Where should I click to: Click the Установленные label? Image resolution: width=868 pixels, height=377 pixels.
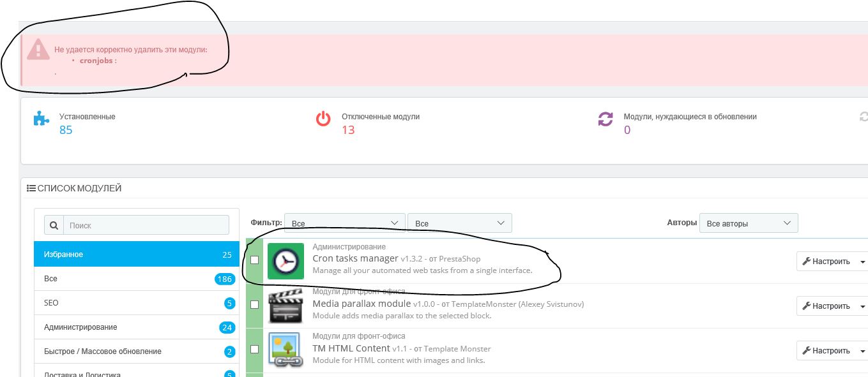88,117
